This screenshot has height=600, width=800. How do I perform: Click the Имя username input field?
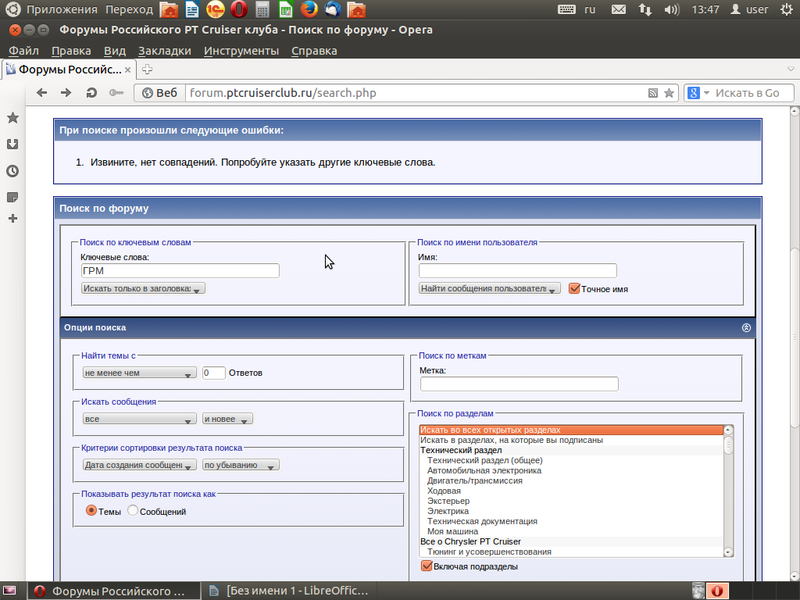(x=517, y=270)
